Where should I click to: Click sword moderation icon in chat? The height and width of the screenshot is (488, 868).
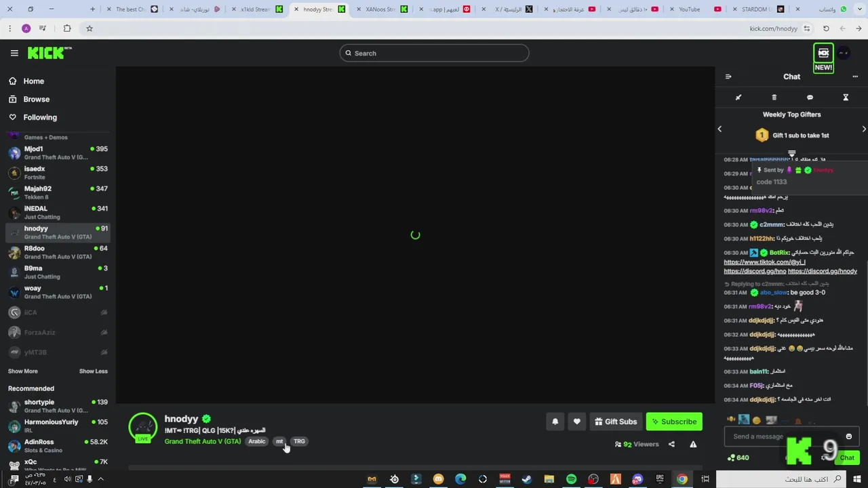[738, 98]
